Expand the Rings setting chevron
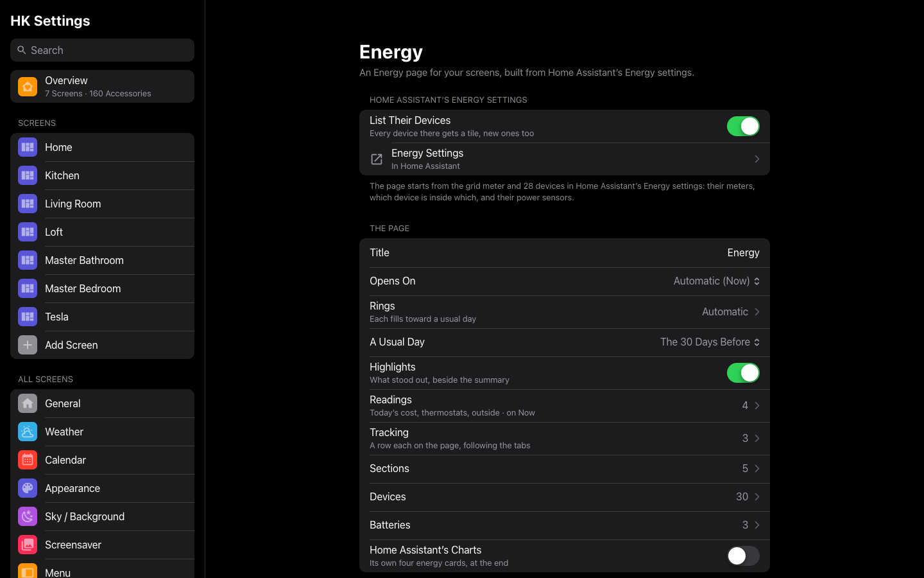924x578 pixels. (x=757, y=312)
